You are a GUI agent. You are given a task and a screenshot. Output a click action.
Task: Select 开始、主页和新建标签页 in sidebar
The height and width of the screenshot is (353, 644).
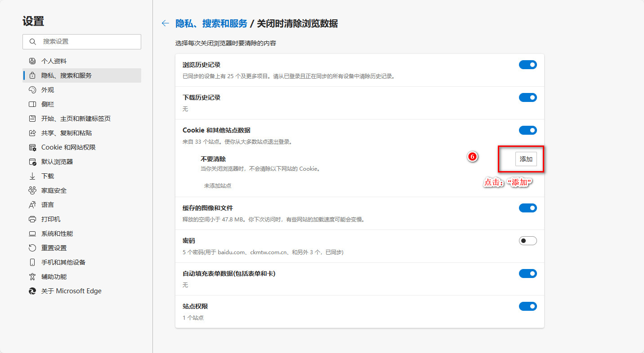coord(76,119)
